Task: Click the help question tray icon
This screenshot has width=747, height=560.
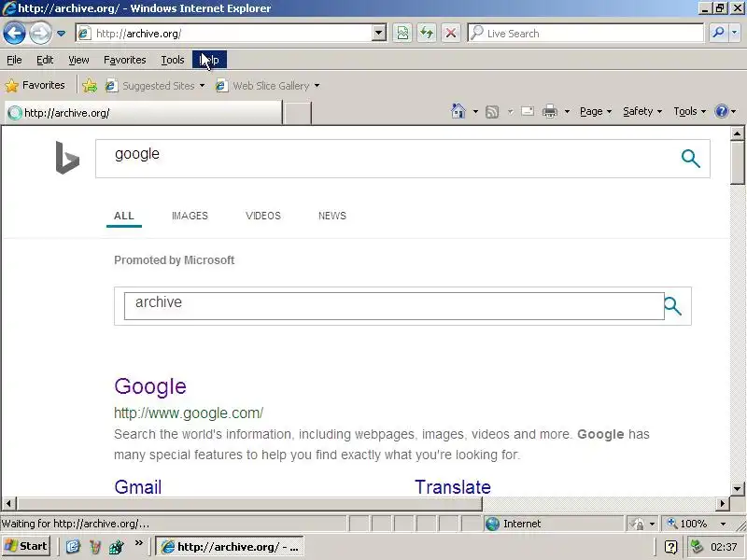Action: click(x=670, y=547)
